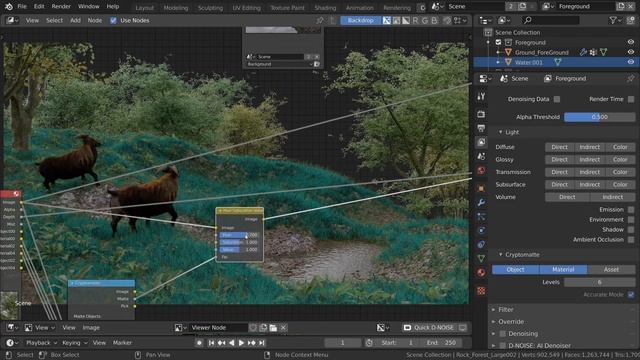Enable Subsurface Direct pass
The height and width of the screenshot is (360, 640).
tap(559, 184)
